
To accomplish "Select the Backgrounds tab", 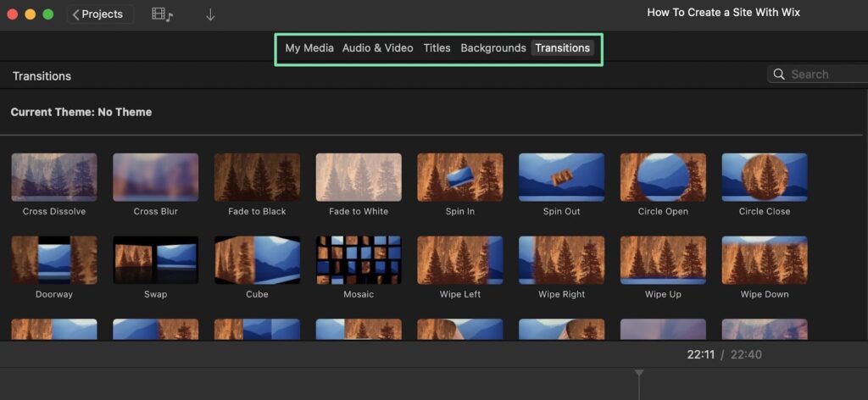I will [492, 48].
